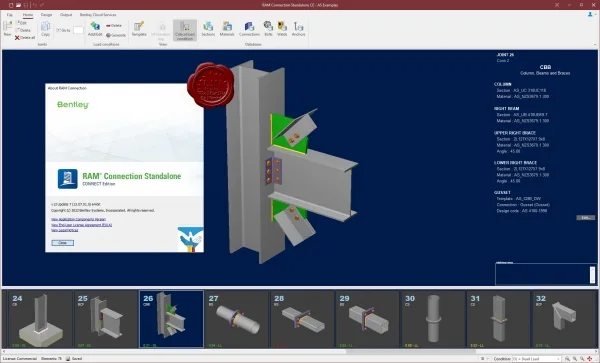Viewport: 600px width, 363px height.
Task: Open the File menu
Action: coord(10,15)
